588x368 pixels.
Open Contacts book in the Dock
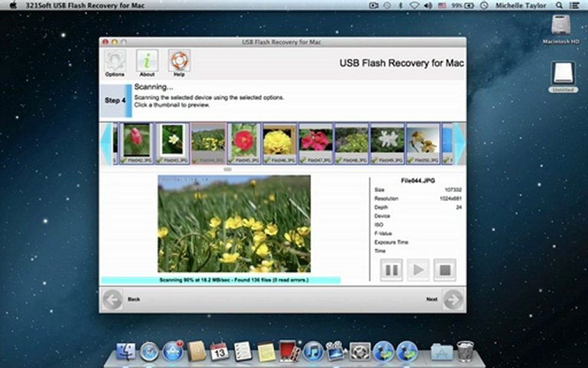click(196, 351)
